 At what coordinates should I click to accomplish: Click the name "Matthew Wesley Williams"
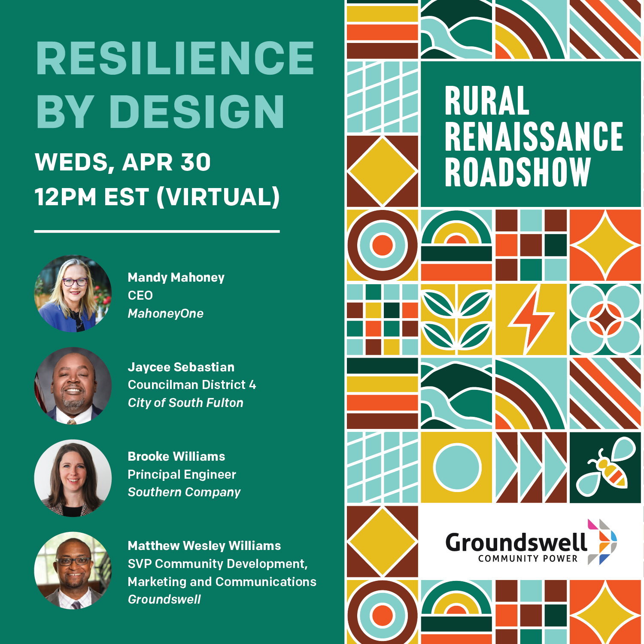pos(204,546)
